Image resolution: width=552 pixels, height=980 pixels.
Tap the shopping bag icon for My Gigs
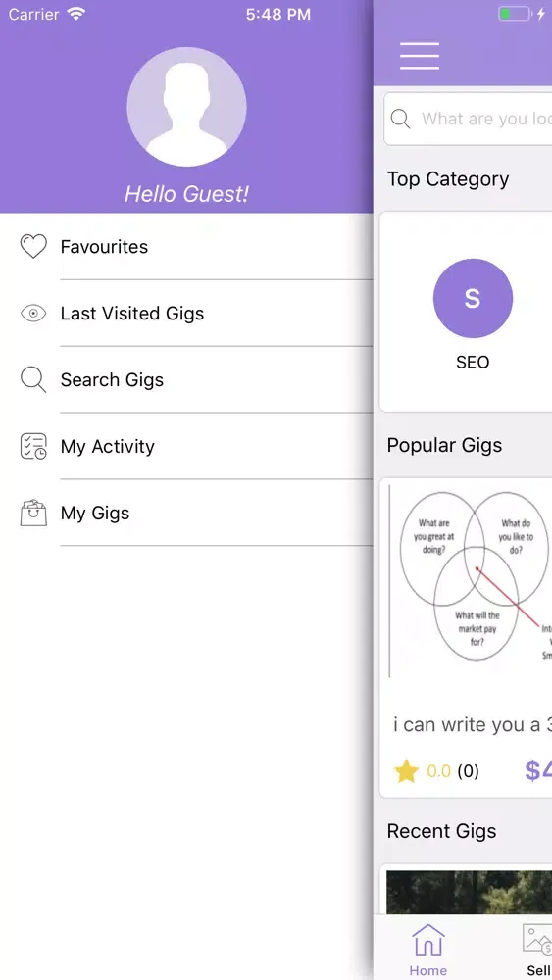tap(33, 514)
